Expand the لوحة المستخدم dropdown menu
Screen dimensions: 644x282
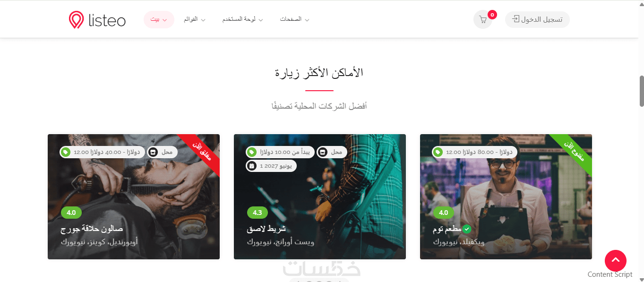coord(243,19)
